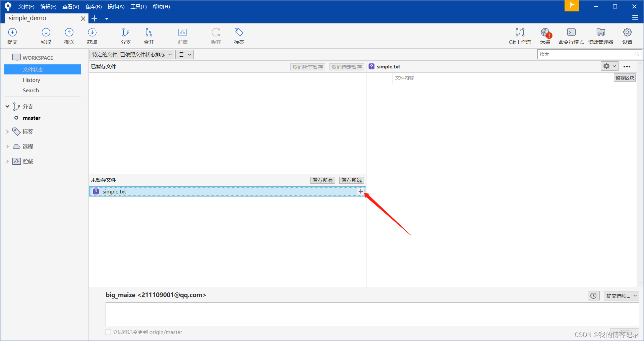Add a new repository tab with plus
Viewport: 644px width, 341px height.
click(95, 18)
